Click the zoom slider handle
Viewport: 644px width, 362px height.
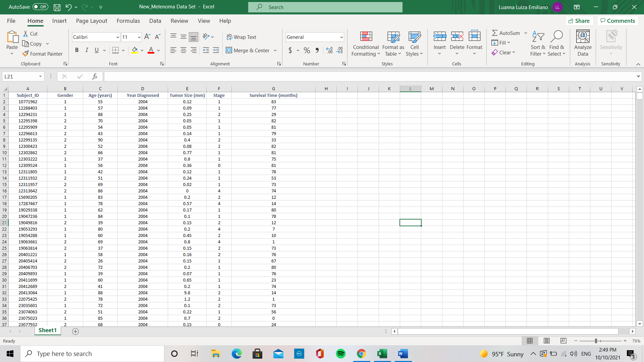tap(596, 341)
